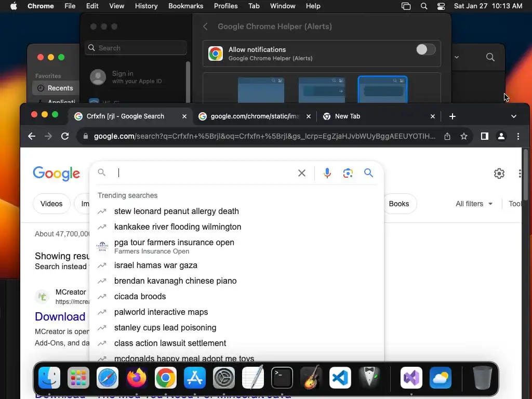Choose 'pga tour farmers insurance open' suggestion
Screen dimensions: 532x399
236,246
